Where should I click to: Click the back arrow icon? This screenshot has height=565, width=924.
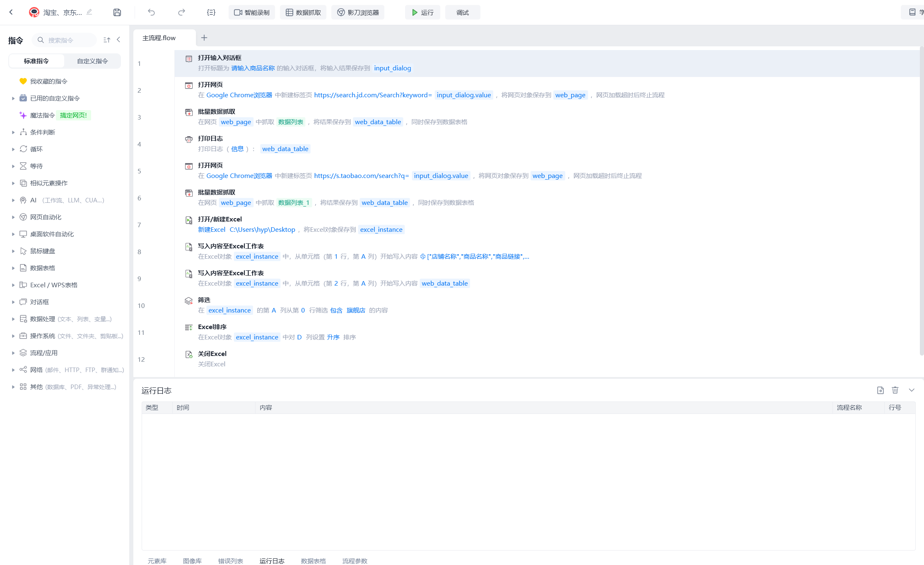tap(11, 12)
